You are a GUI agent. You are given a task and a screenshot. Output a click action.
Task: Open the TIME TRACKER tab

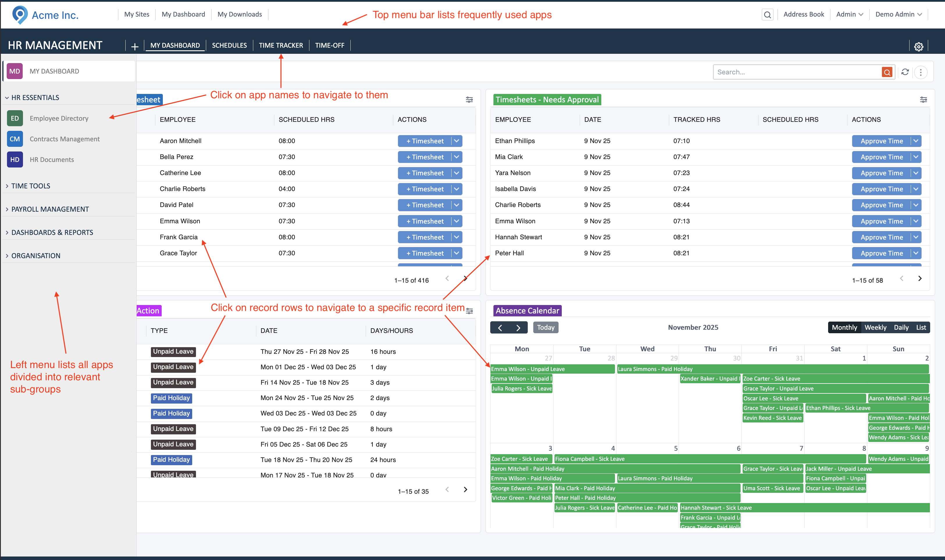pos(280,45)
